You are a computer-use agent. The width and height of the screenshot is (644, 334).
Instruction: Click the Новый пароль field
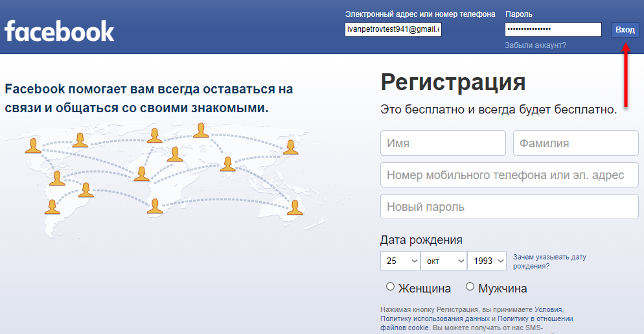coord(509,206)
